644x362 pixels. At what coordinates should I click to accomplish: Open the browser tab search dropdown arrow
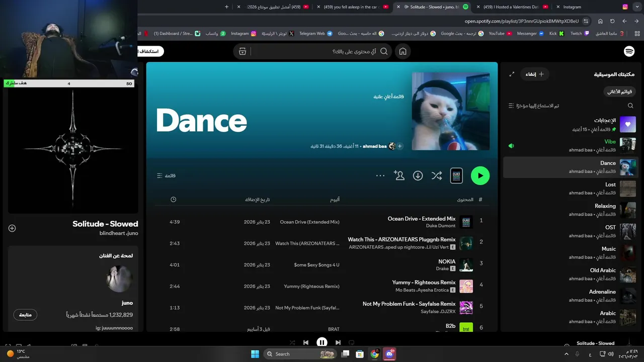[637, 7]
